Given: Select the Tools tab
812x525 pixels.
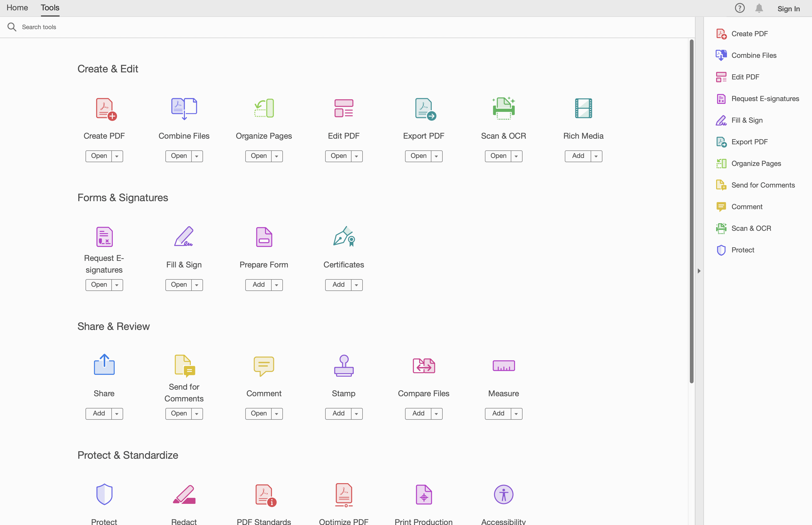Looking at the screenshot, I should point(50,8).
